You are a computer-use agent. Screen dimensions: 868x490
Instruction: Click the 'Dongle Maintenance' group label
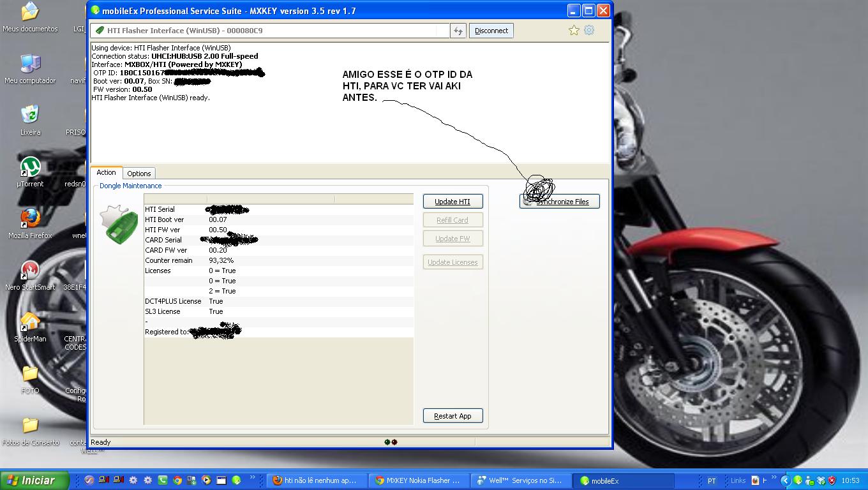[131, 186]
